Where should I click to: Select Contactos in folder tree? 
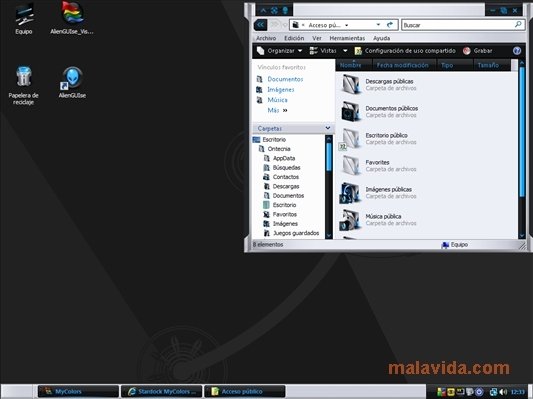coord(286,177)
